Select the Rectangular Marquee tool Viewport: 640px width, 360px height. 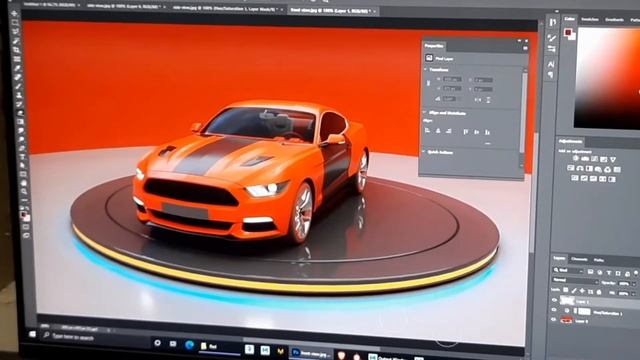pyautogui.click(x=15, y=22)
